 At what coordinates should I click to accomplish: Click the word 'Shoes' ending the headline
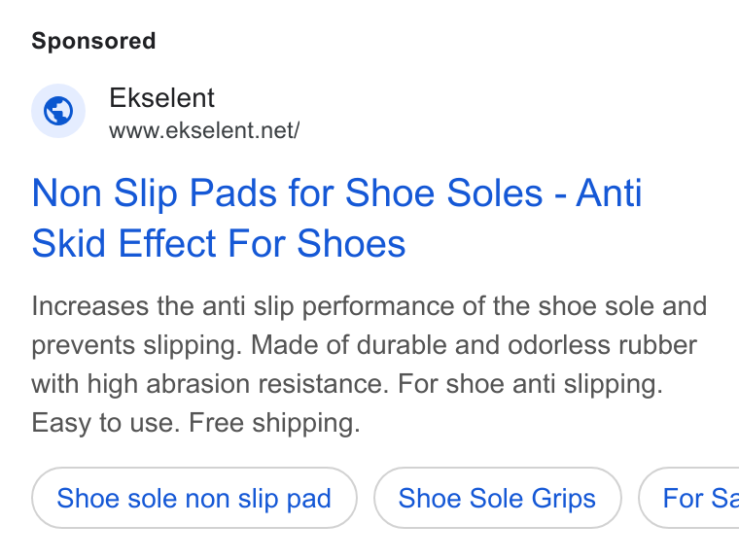coord(351,243)
